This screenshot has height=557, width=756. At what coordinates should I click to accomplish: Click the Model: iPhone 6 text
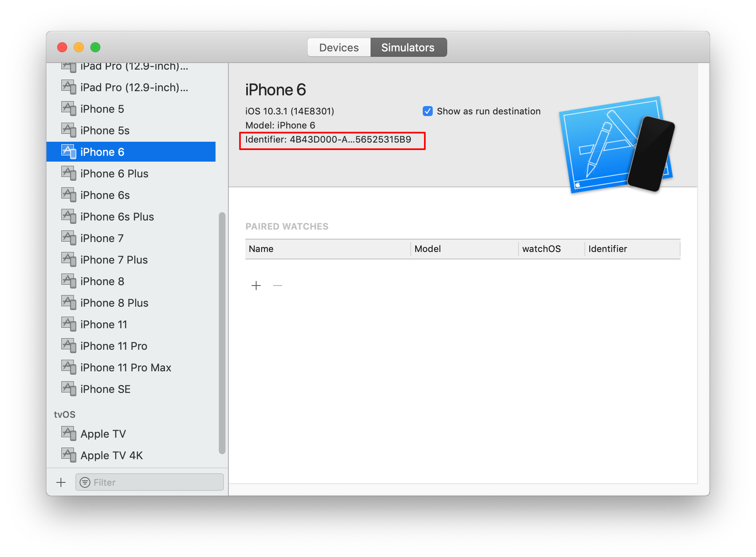pyautogui.click(x=280, y=125)
